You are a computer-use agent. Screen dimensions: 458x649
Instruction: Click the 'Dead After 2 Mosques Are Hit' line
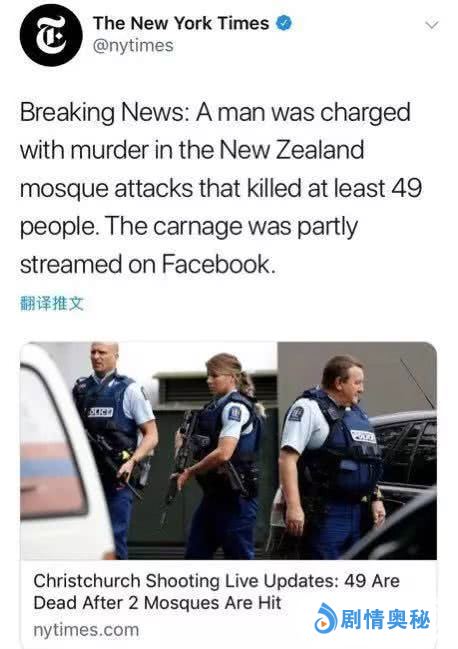(x=157, y=603)
